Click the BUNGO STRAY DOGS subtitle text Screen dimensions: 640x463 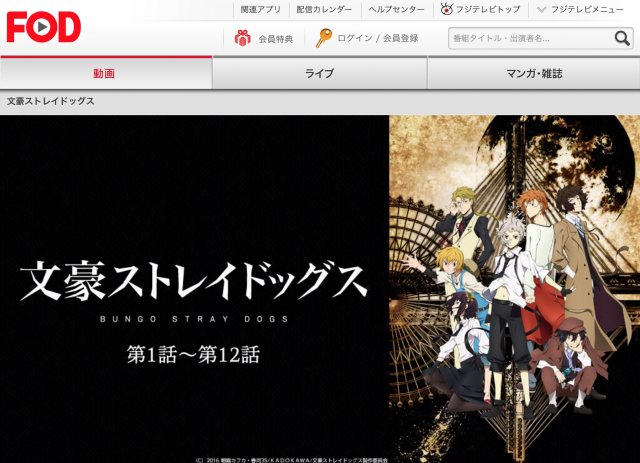click(x=194, y=319)
